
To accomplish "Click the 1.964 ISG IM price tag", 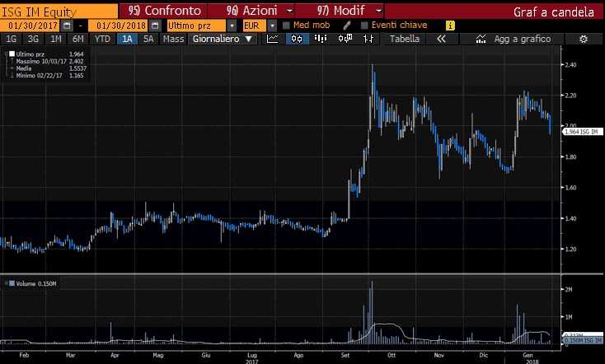I will (583, 132).
